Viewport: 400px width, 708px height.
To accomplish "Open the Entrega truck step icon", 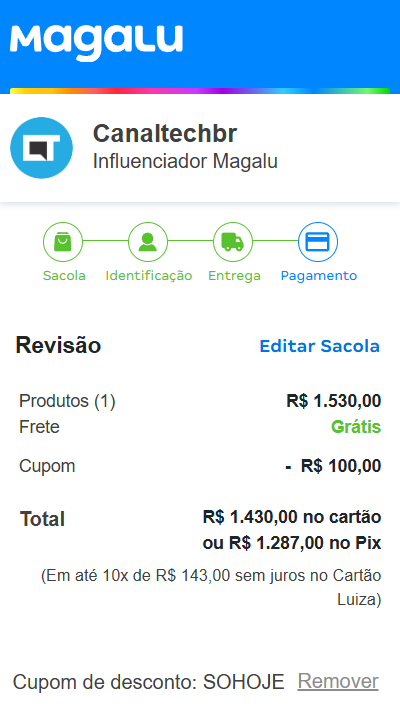I will point(233,242).
